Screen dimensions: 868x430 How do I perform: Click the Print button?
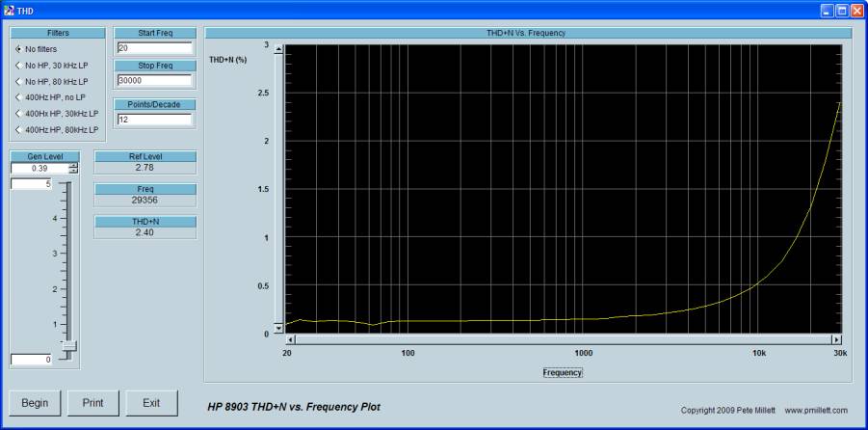92,403
